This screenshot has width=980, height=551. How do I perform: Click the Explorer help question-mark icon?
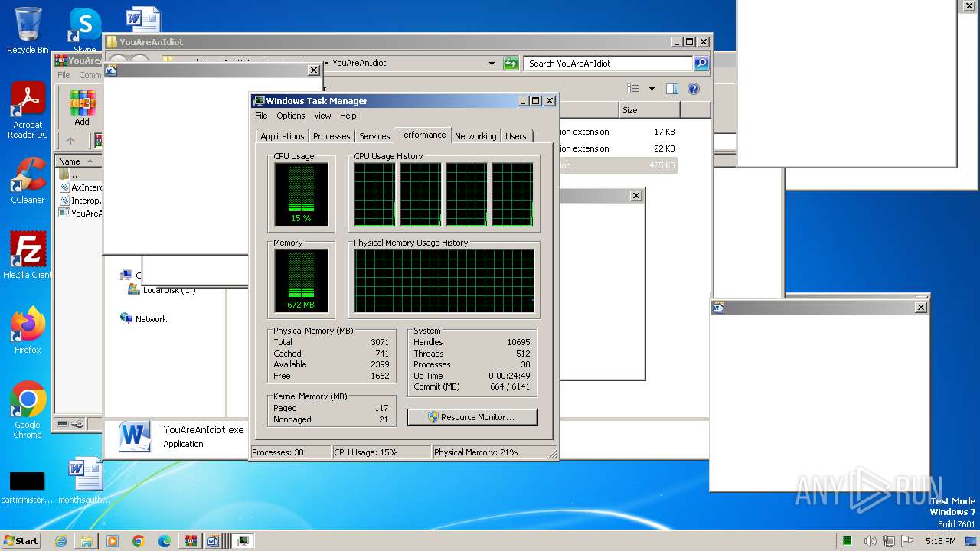[x=694, y=89]
